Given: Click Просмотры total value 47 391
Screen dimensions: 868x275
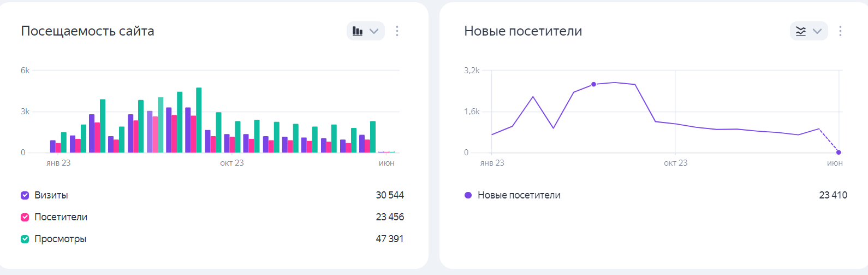Looking at the screenshot, I should click(x=390, y=239).
